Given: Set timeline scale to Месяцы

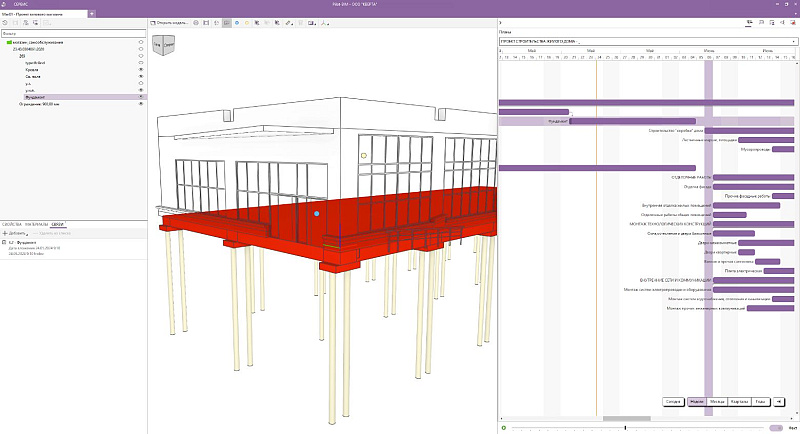Looking at the screenshot, I should tap(717, 402).
